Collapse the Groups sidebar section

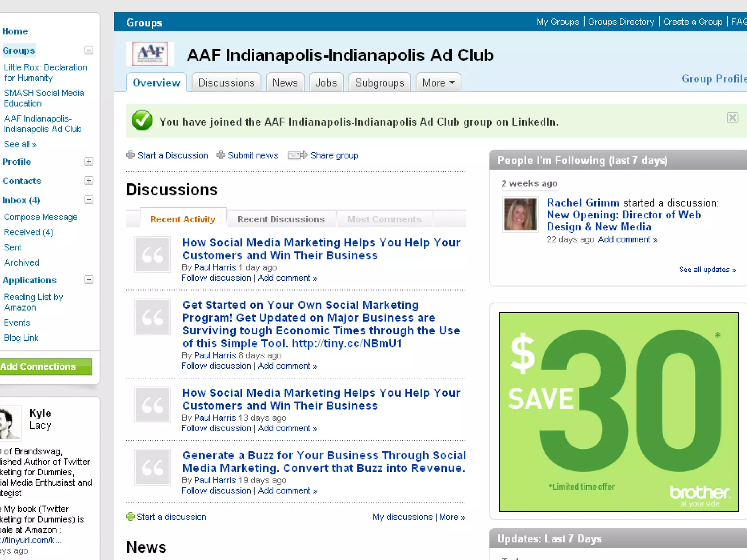pos(89,50)
